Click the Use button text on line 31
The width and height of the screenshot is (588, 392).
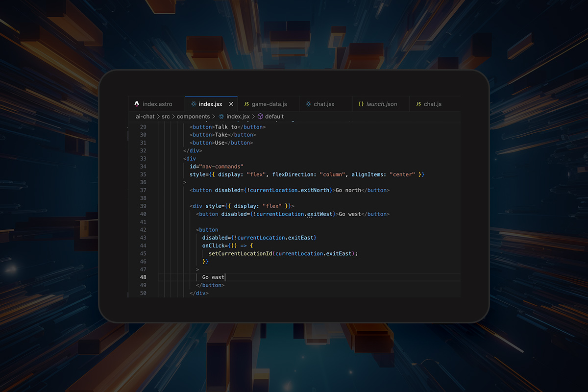220,143
